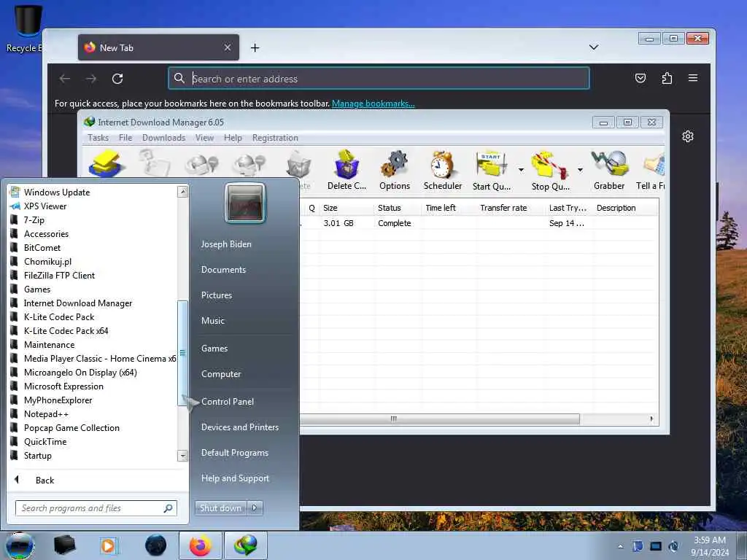Select the 3.01 GB download row

[x=479, y=223]
